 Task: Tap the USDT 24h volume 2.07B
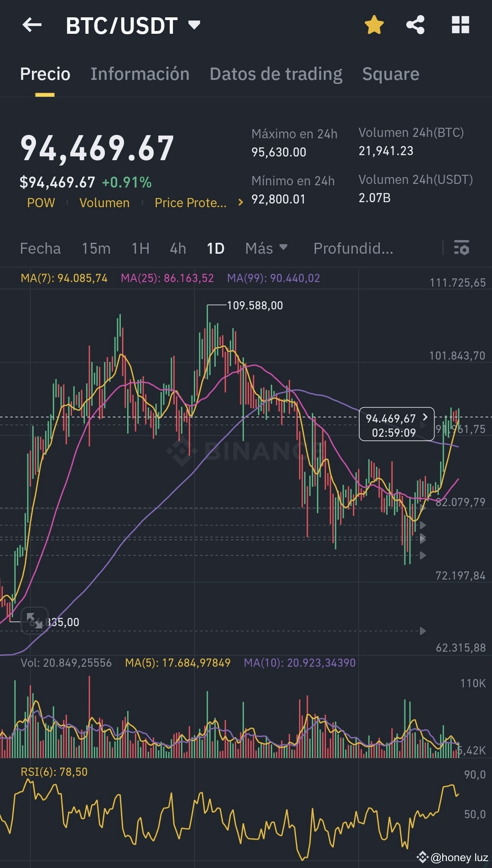(x=374, y=198)
